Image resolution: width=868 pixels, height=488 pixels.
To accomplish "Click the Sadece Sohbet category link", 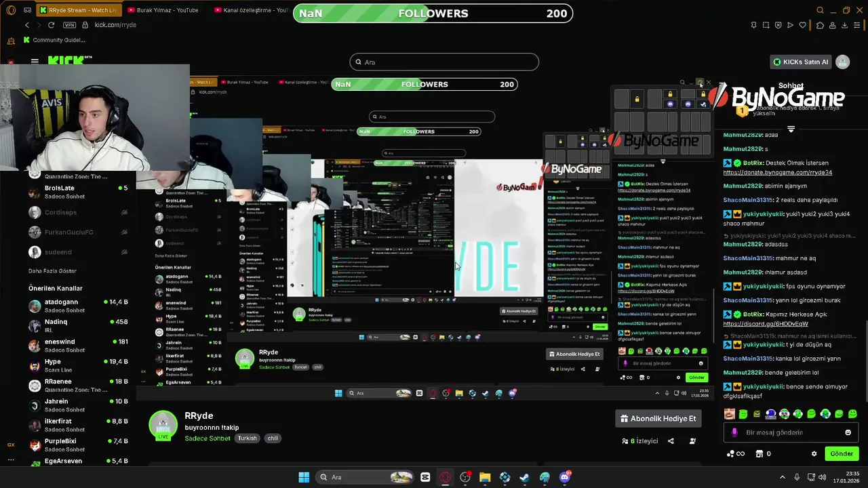I will point(208,439).
